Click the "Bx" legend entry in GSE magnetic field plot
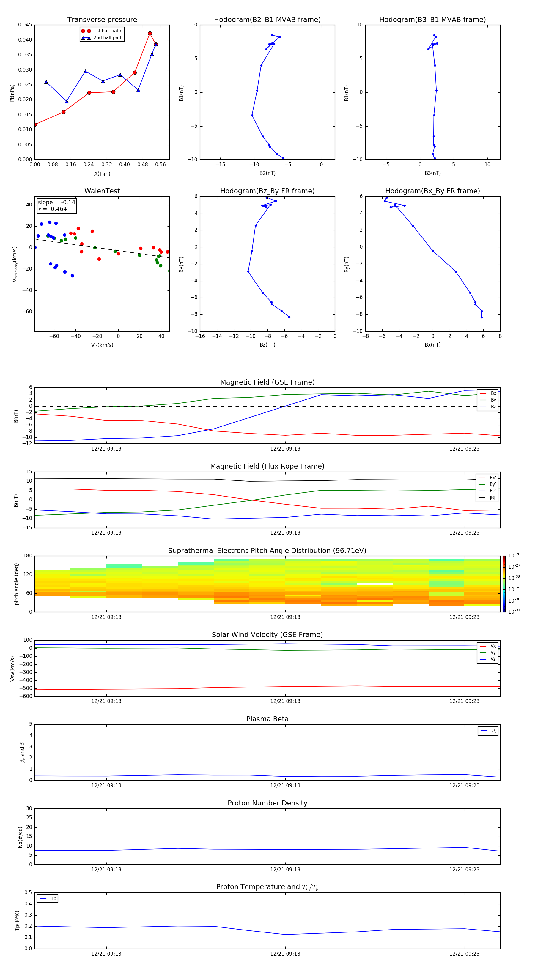Viewport: 535px width, 980px height. pos(488,393)
